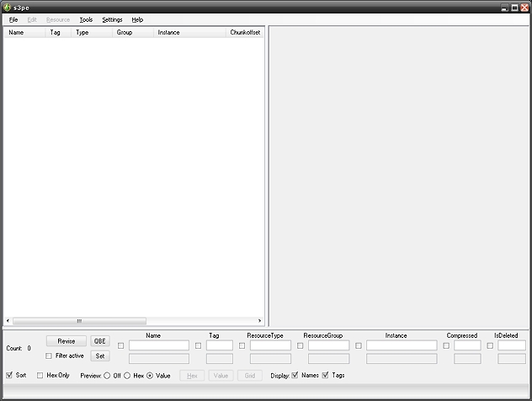Click the Revise button
Image resolution: width=532 pixels, height=401 pixels.
pos(66,341)
